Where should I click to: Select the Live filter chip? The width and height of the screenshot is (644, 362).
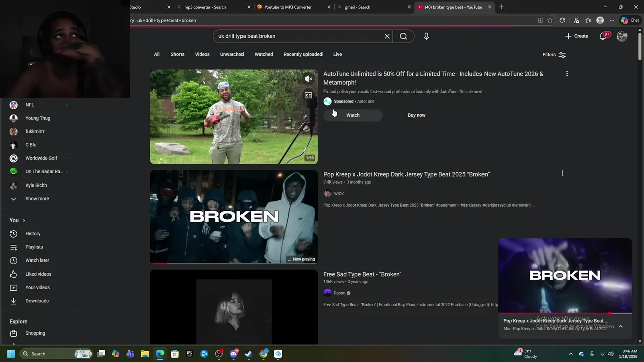(337, 54)
